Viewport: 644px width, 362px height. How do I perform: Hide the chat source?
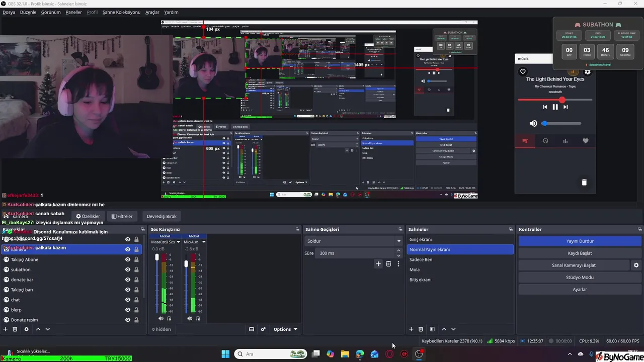pos(128,300)
